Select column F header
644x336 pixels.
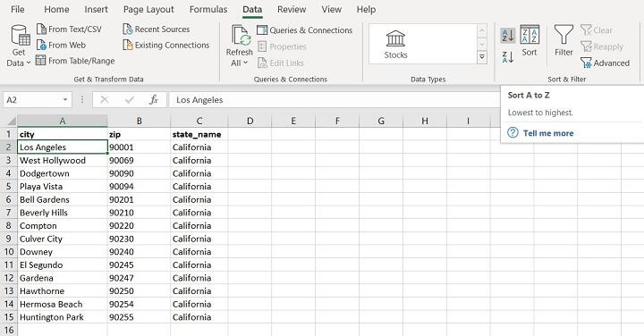pos(337,121)
